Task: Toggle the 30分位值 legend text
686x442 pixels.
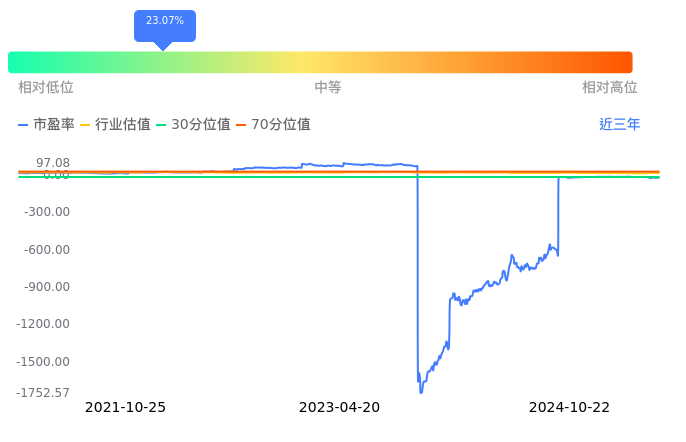Action: click(201, 125)
